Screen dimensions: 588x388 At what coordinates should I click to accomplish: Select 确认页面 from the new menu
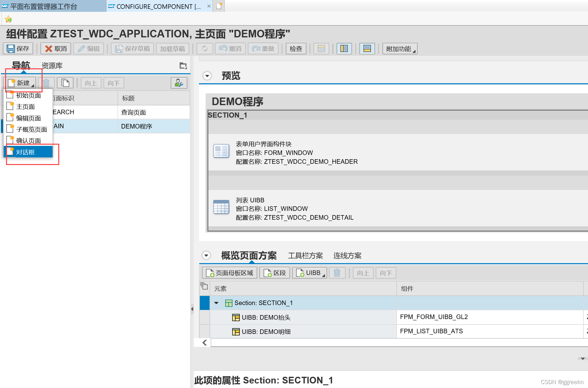(x=28, y=141)
